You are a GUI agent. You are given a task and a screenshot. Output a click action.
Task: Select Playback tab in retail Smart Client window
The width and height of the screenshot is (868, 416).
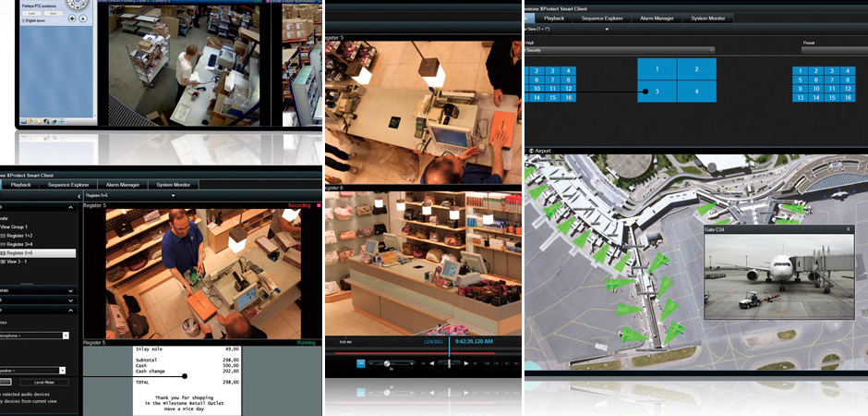click(x=20, y=185)
